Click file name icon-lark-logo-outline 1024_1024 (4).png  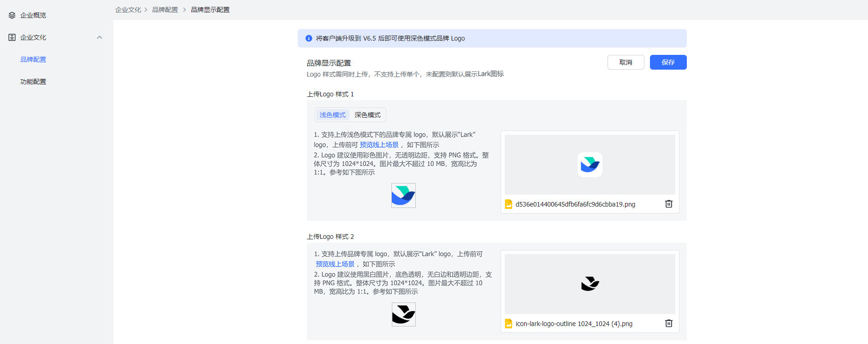tap(574, 324)
